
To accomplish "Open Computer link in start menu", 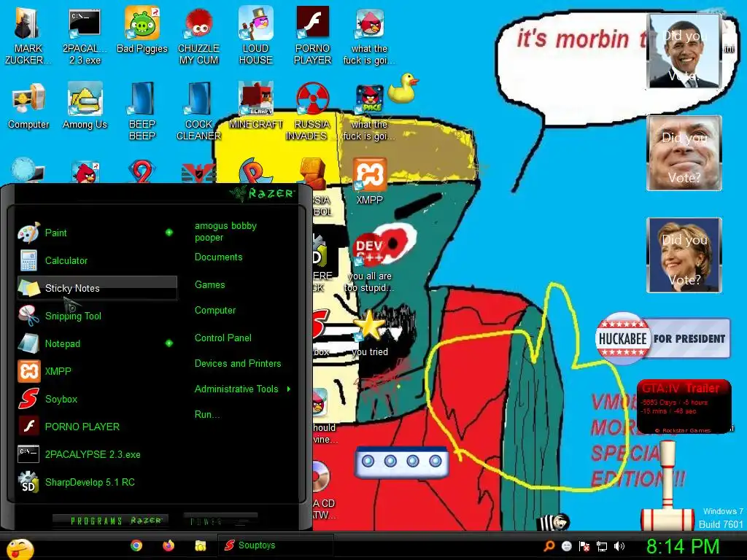I will (215, 311).
